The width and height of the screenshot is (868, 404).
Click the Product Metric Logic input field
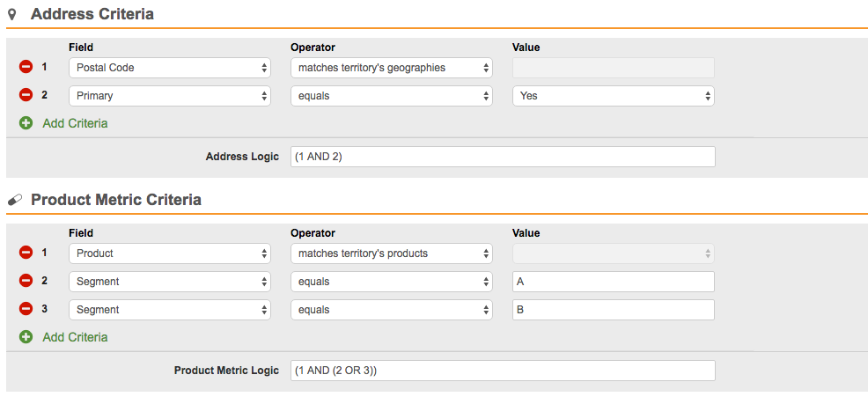click(502, 371)
